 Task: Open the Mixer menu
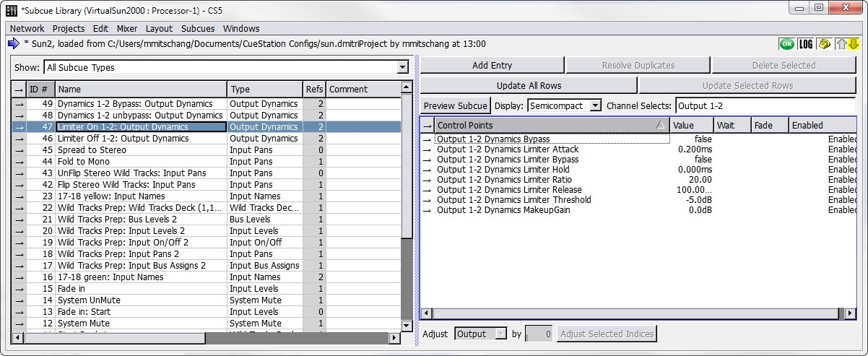click(x=127, y=28)
